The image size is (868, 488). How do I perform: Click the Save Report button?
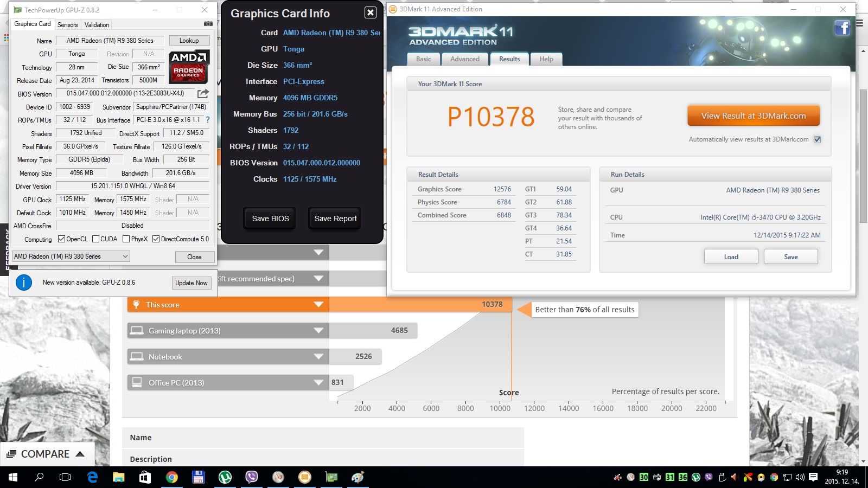335,219
